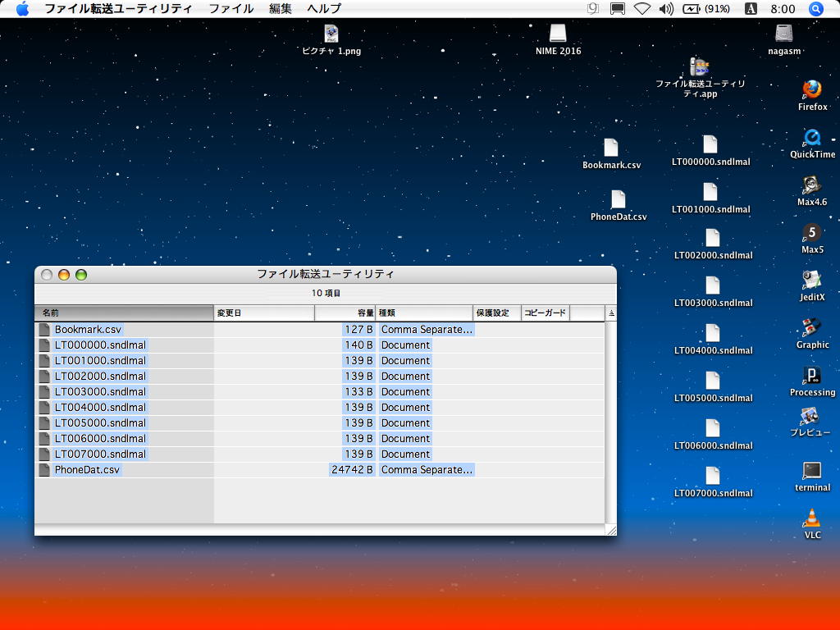
Task: Select PhoneDat.csv row in the file list
Action: 87,470
